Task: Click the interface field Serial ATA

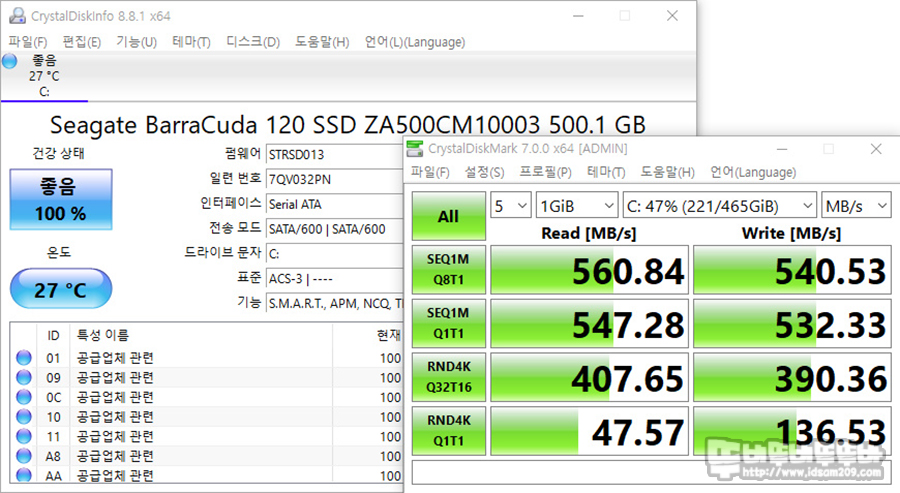Action: tap(335, 204)
